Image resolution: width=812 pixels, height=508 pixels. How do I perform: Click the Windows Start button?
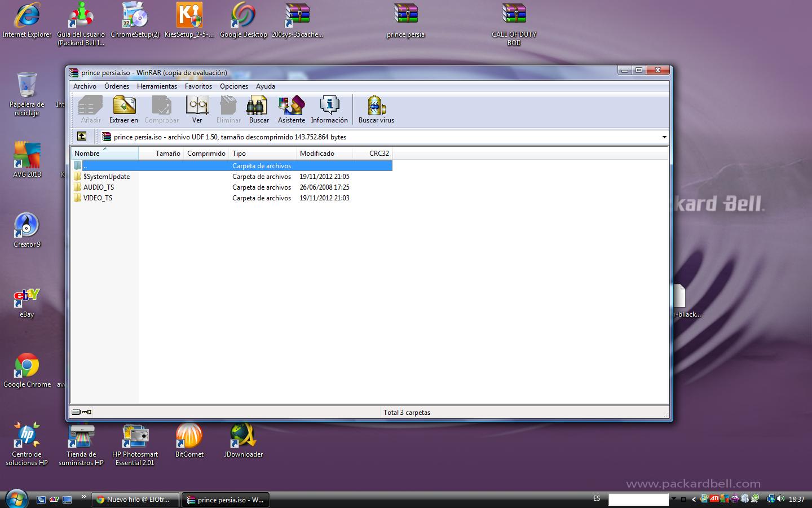[x=16, y=499]
